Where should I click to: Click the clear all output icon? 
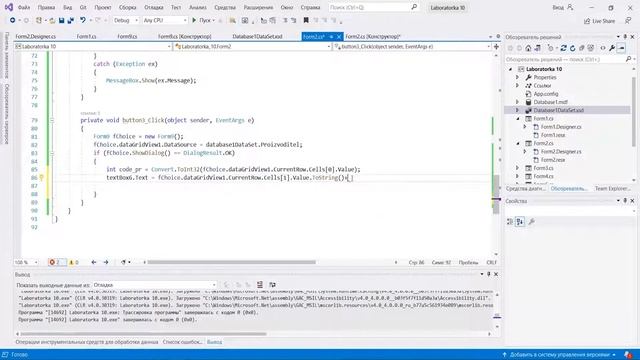260,285
